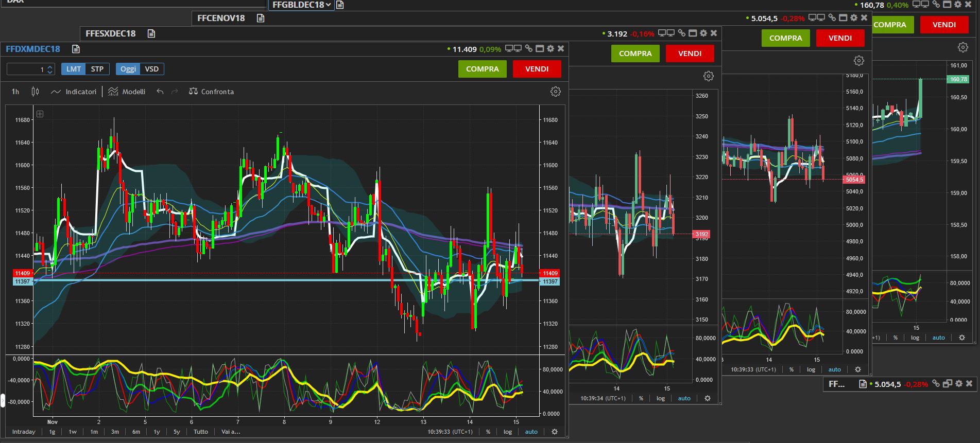
Task: Open the Modelli chart templates
Action: point(127,92)
